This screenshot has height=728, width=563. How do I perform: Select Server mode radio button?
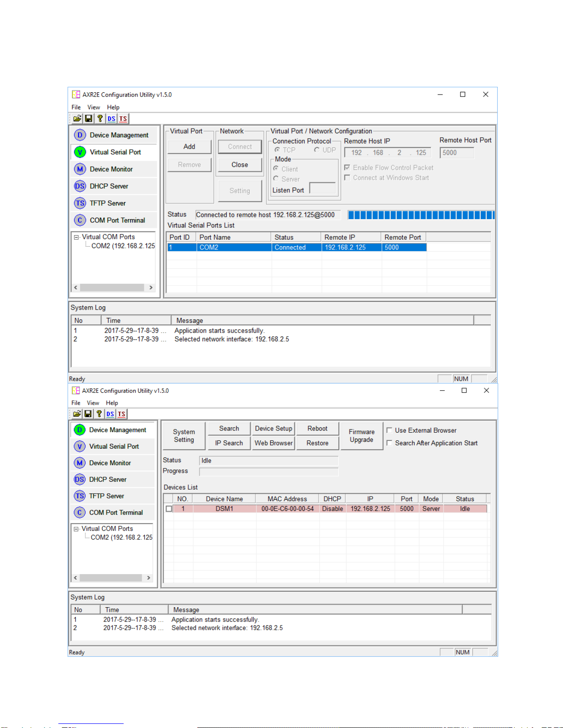click(276, 179)
